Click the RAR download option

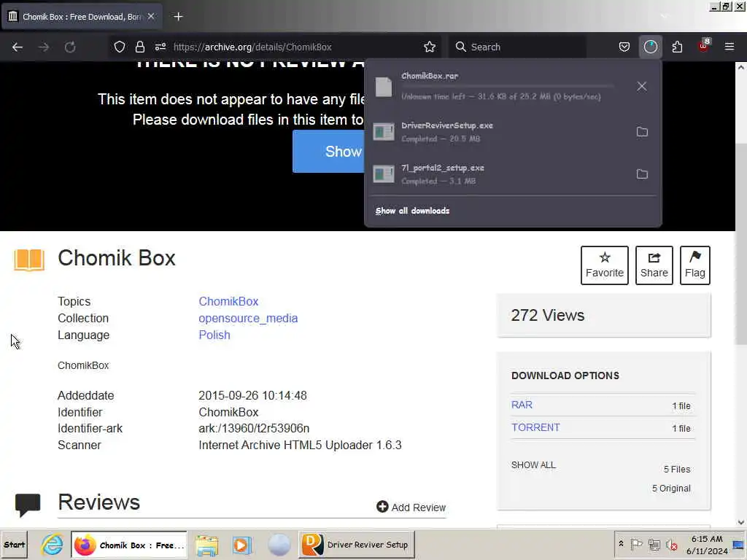522,405
